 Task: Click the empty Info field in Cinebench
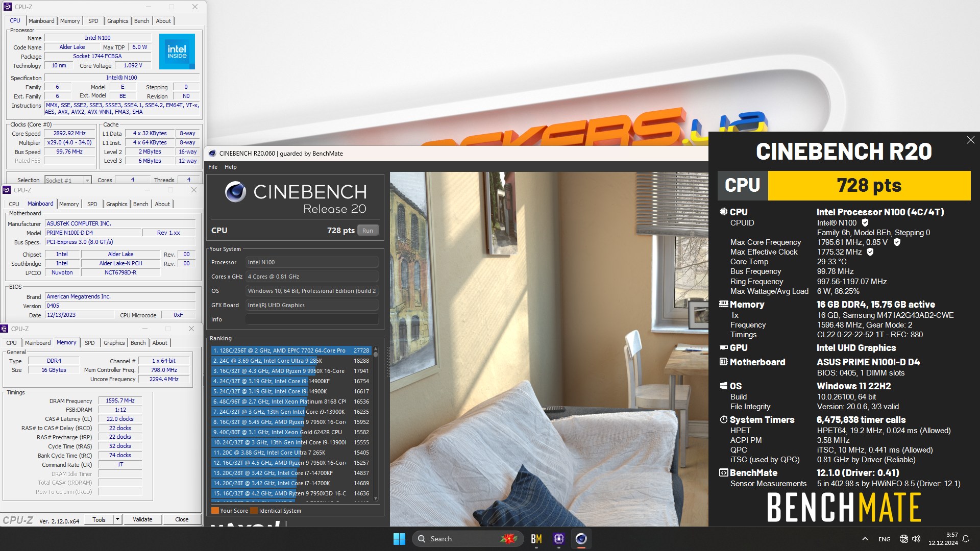pyautogui.click(x=312, y=319)
